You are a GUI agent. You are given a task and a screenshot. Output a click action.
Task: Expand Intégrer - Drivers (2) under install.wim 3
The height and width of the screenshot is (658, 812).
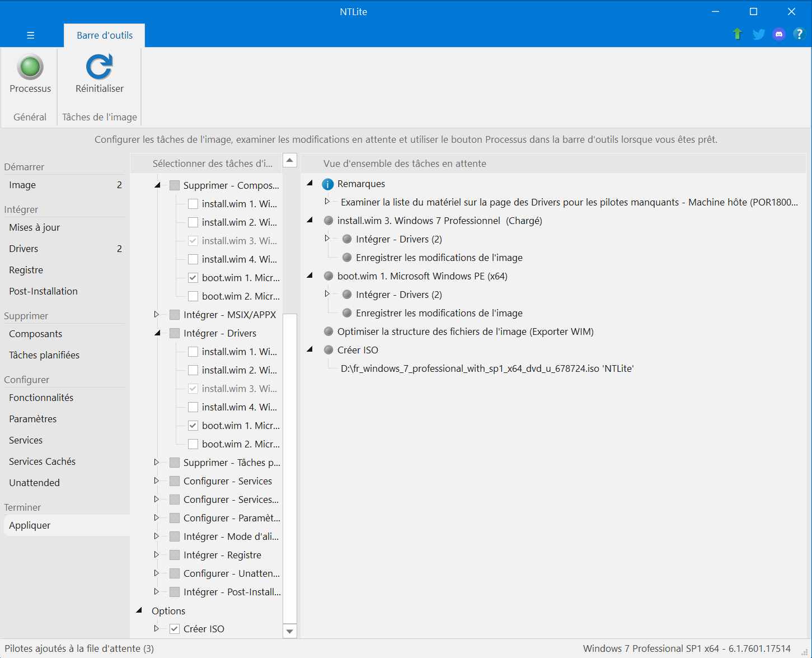(327, 239)
